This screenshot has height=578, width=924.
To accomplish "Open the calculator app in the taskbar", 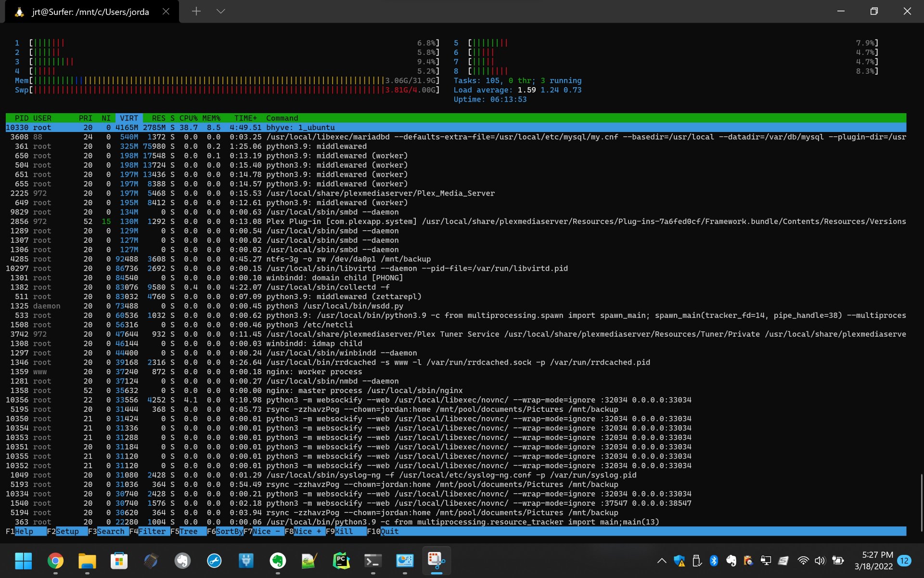I will [151, 561].
